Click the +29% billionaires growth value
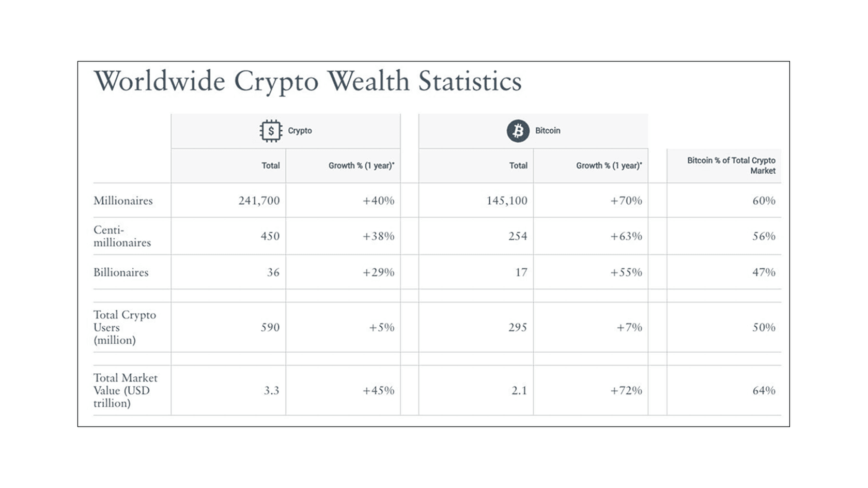This screenshot has width=868, height=488. pos(378,272)
